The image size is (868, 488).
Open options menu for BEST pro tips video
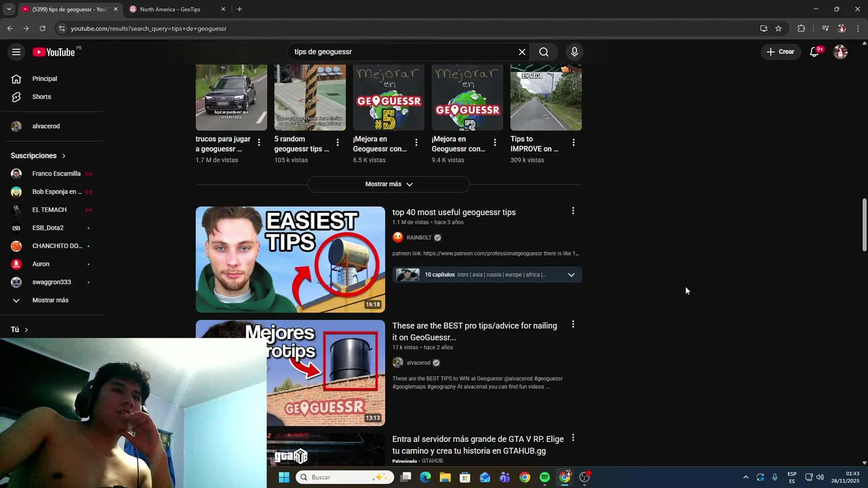[x=573, y=325]
